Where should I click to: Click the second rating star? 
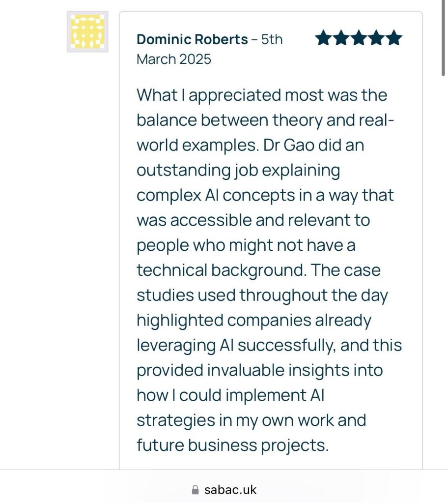tap(341, 38)
